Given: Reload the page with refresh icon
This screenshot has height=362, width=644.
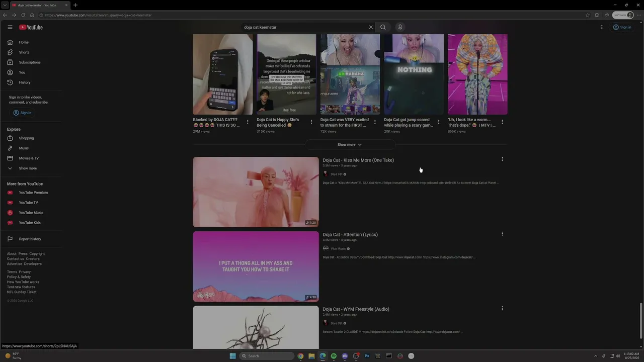Looking at the screenshot, I should (23, 15).
